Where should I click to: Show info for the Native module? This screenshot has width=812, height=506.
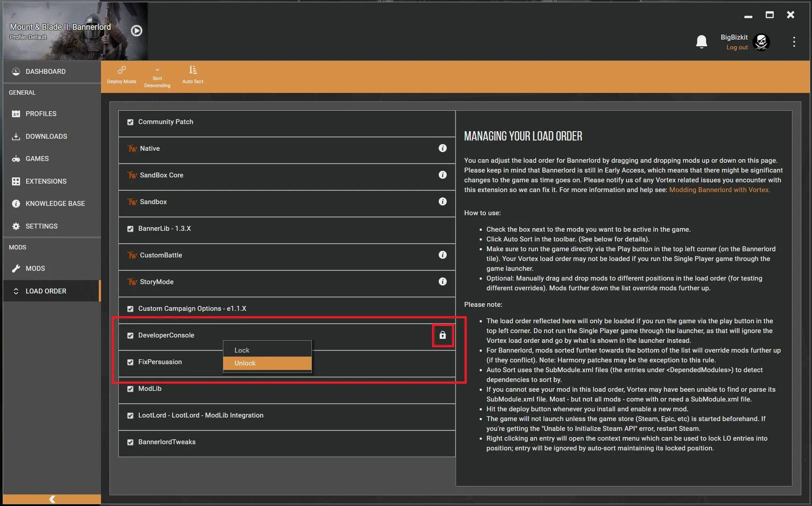point(442,148)
